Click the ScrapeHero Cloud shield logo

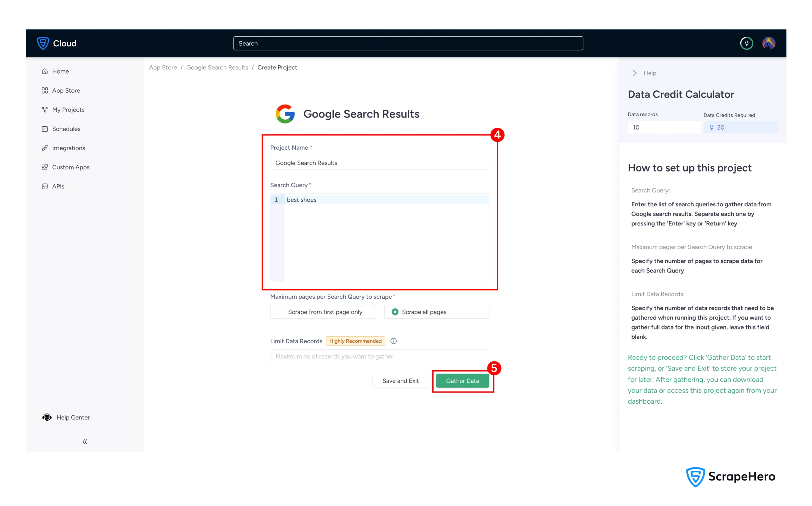point(43,43)
